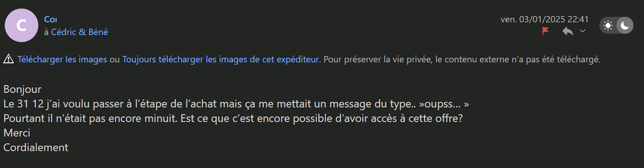Click the sun icon for light mode
The height and width of the screenshot is (168, 644).
[608, 26]
